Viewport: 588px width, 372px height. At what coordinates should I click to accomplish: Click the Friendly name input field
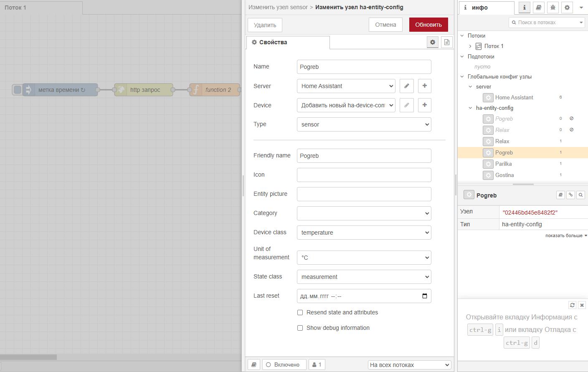[x=364, y=156]
